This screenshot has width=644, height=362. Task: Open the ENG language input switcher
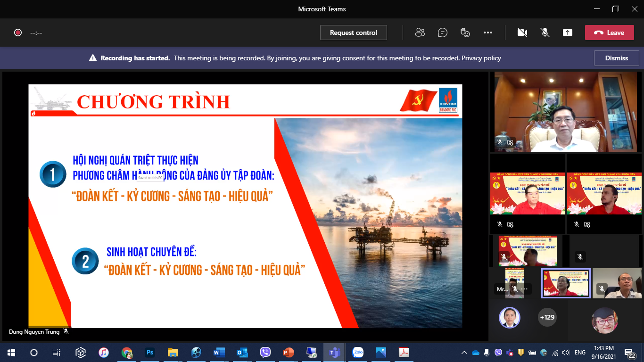(580, 353)
